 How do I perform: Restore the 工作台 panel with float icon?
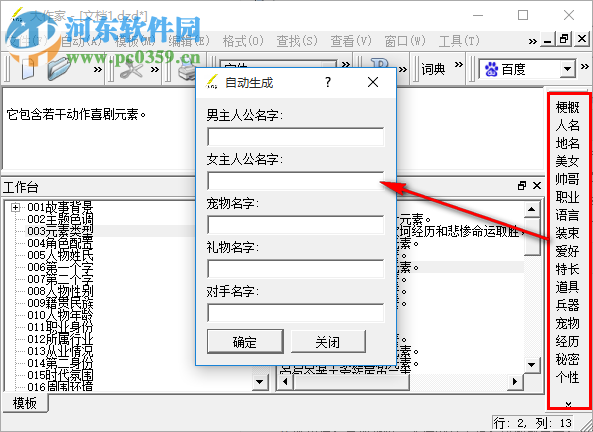[x=522, y=186]
